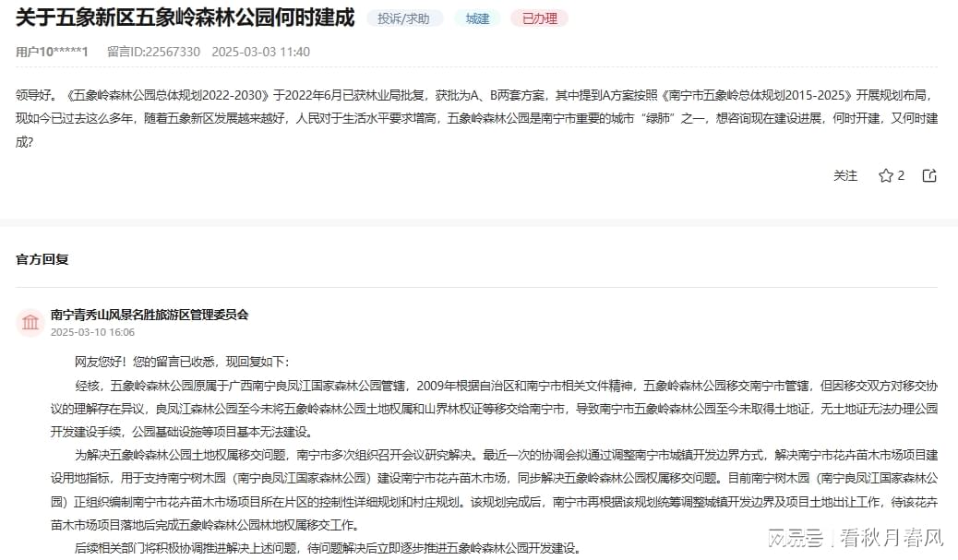Click the title 关于五象新区五象岭森林公园何时建成

185,18
